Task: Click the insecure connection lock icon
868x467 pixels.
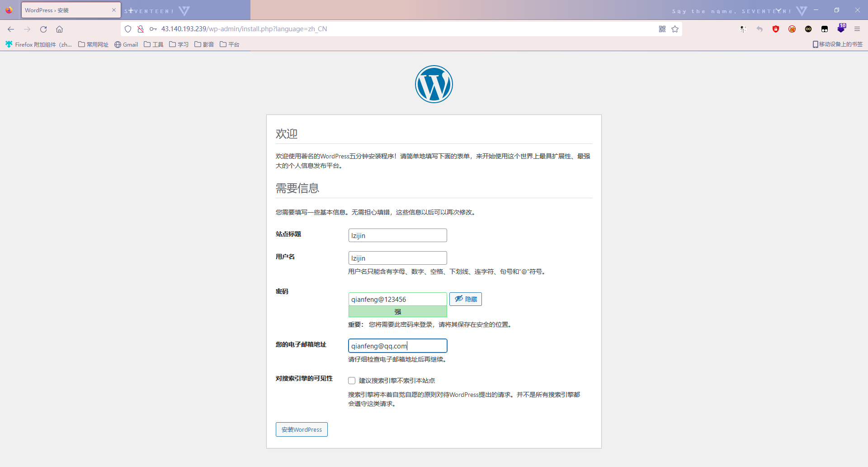Action: tap(141, 29)
